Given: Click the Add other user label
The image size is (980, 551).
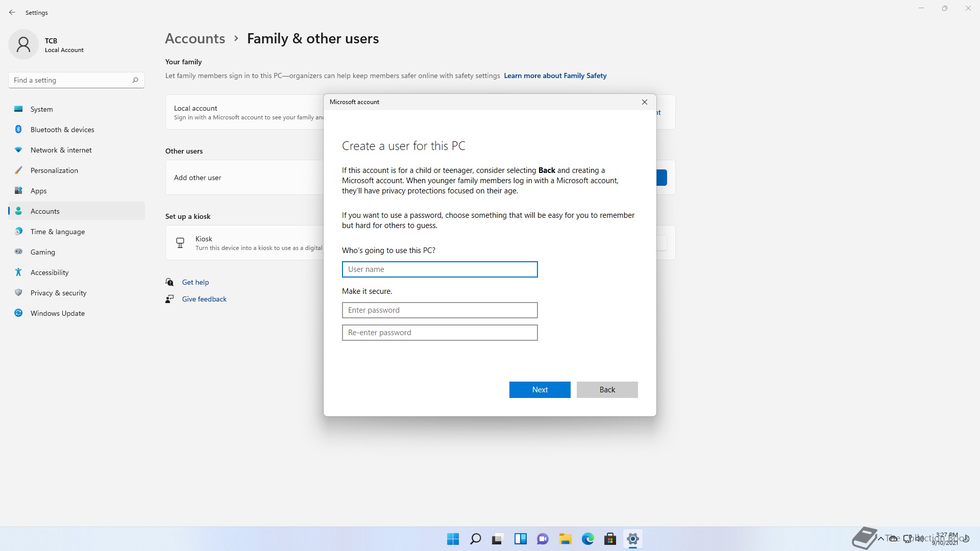Looking at the screenshot, I should (x=198, y=178).
